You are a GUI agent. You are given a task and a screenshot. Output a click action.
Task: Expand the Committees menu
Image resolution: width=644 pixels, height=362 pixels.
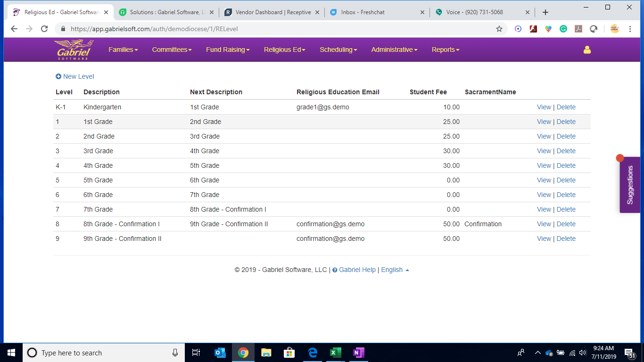172,49
